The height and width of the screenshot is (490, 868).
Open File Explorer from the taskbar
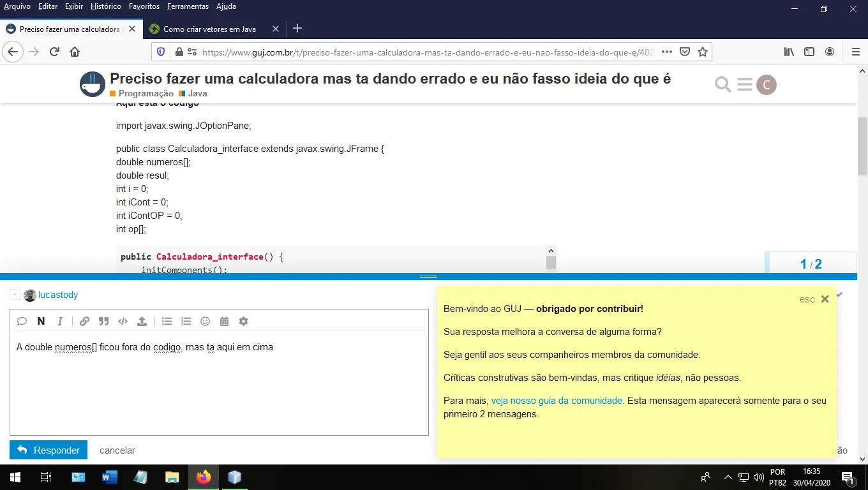(x=172, y=477)
